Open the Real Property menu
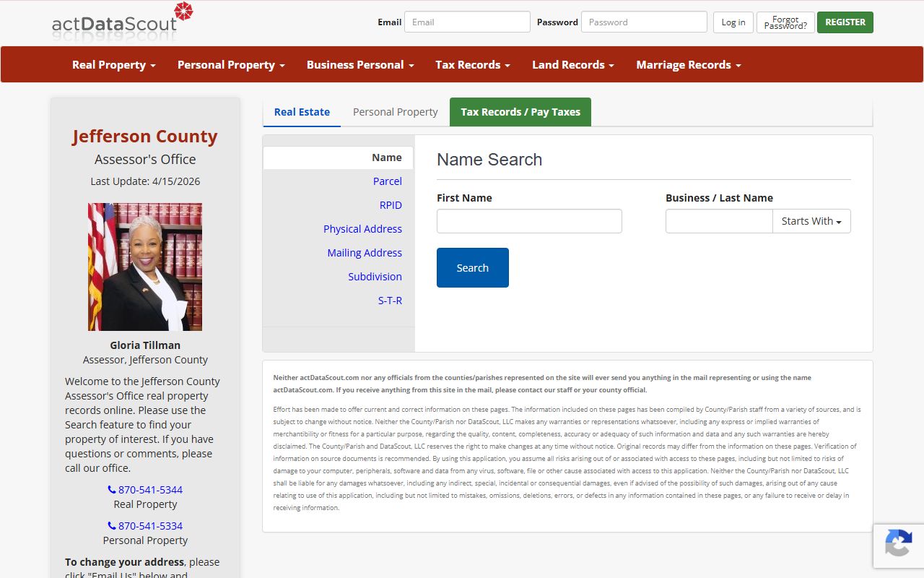 point(114,64)
